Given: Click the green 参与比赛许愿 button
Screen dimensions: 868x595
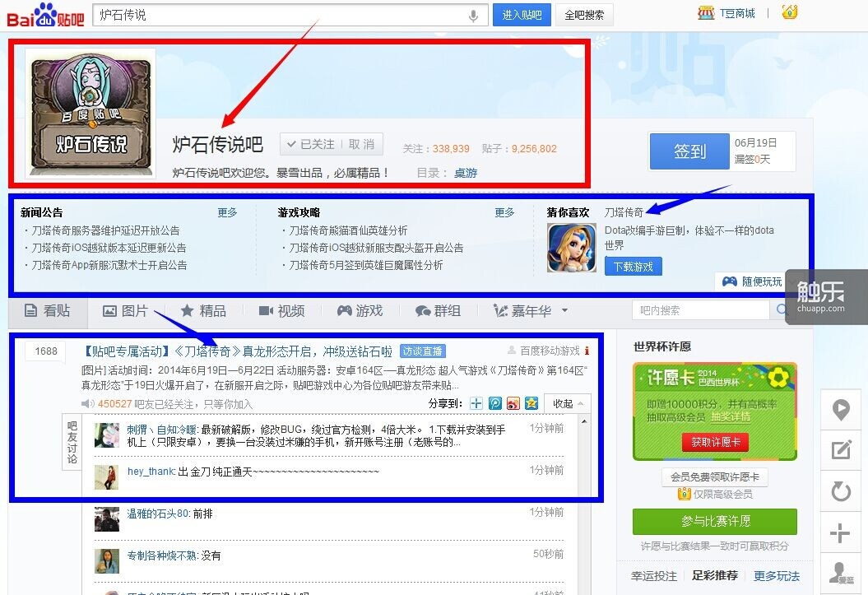Looking at the screenshot, I should click(715, 522).
